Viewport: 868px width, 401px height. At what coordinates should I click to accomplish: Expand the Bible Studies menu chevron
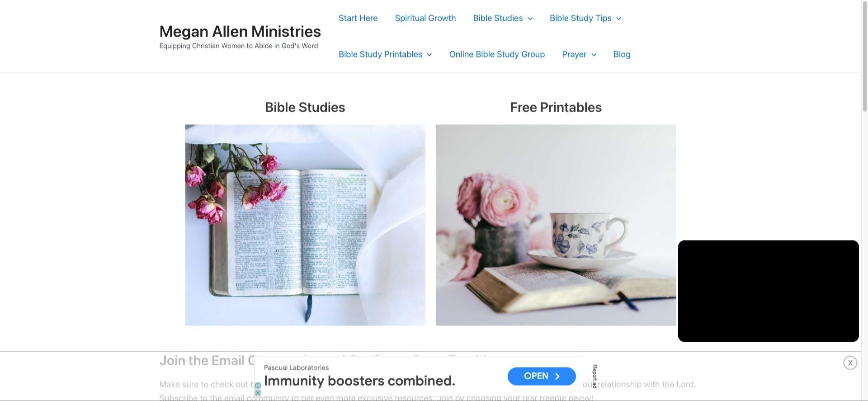point(530,19)
